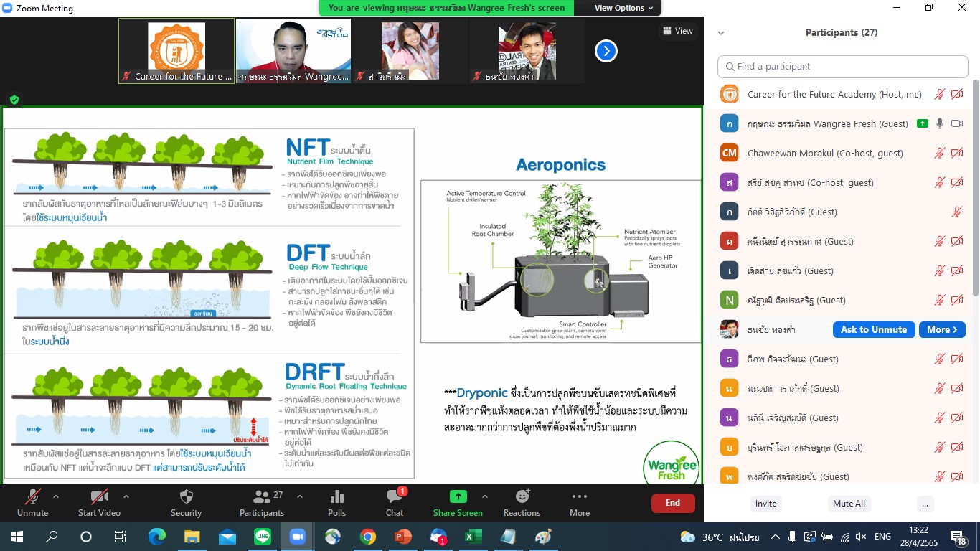Open the Polls icon
Screen dimensions: 980x551
coord(336,496)
